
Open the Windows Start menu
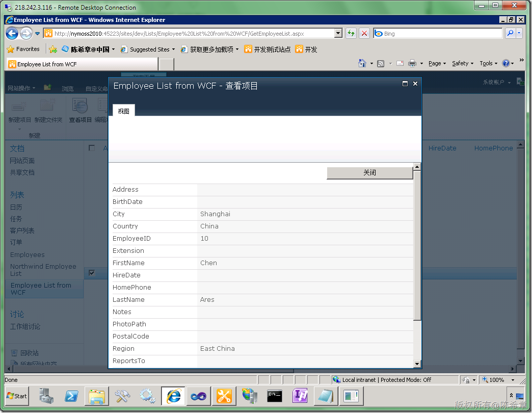tap(17, 396)
